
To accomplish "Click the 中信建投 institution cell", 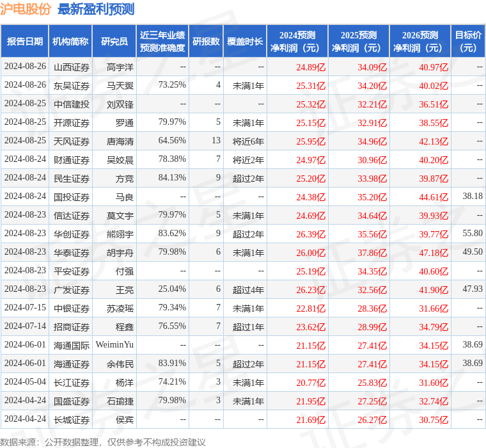I will (72, 104).
